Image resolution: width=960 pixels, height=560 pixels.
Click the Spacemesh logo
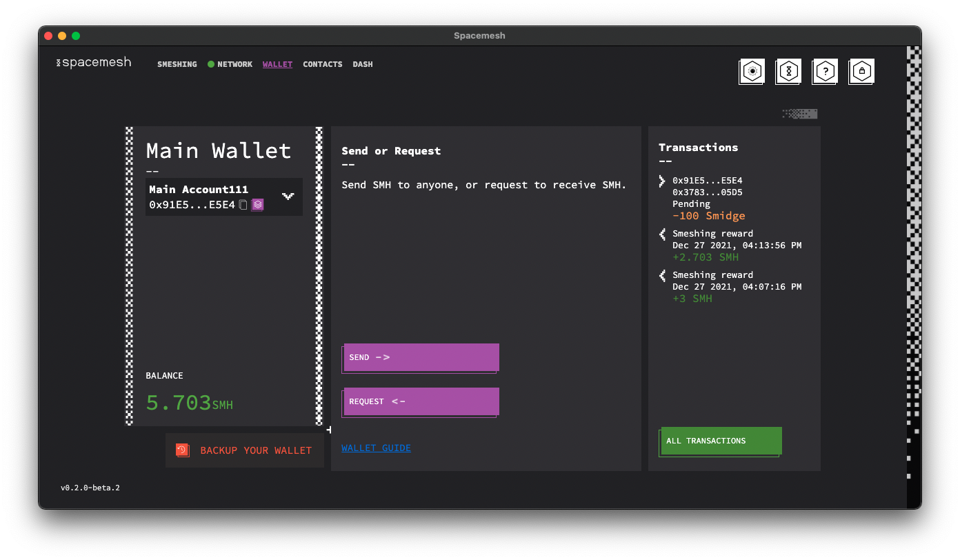pos(93,63)
